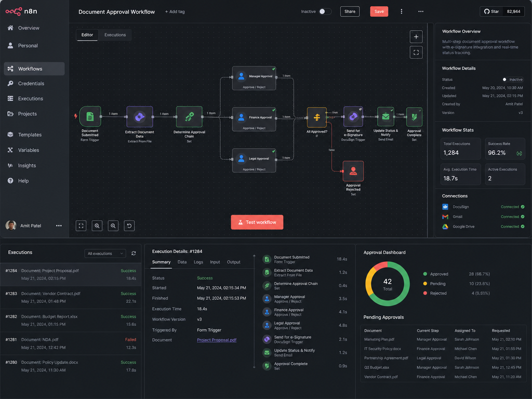Reset canvas zoom with the reset icon
532x399 pixels.
click(129, 225)
